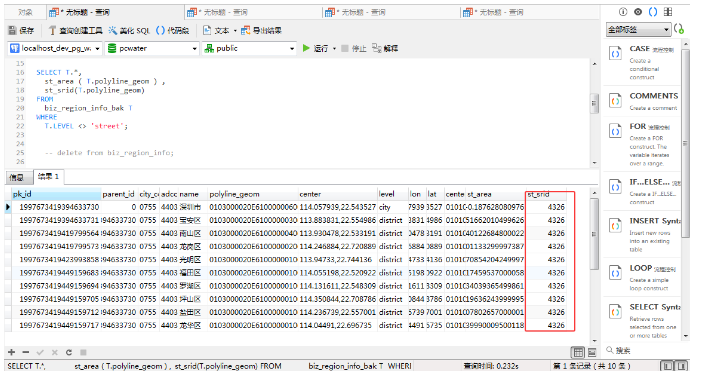
Task: Click the 解释 explain button
Action: pos(385,48)
